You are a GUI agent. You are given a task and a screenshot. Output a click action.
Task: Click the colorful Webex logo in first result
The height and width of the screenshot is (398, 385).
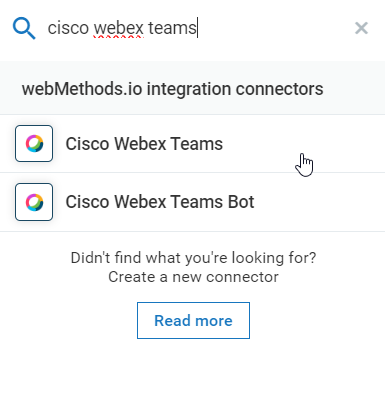(x=35, y=144)
